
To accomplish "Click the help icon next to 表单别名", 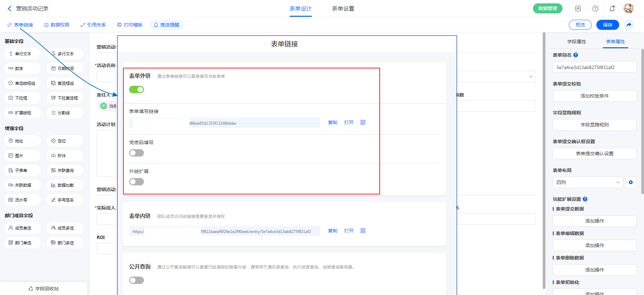I will (x=576, y=55).
